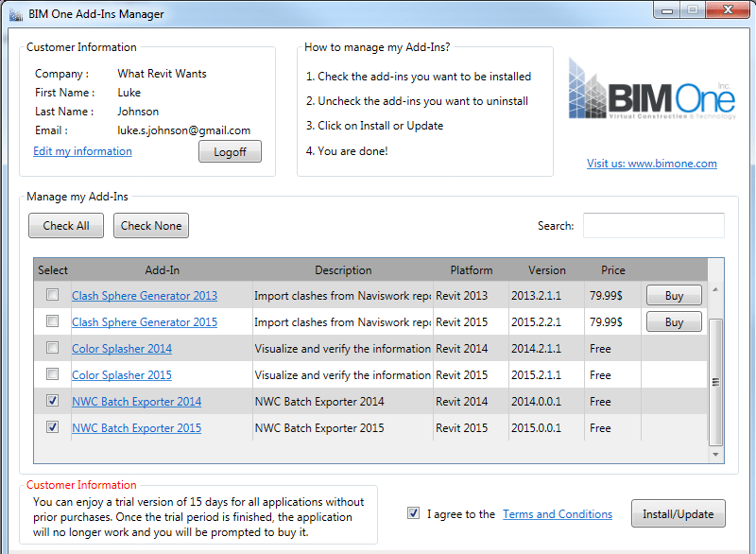Sort add-ins by the Version column header
This screenshot has height=554, width=756.
click(x=547, y=269)
